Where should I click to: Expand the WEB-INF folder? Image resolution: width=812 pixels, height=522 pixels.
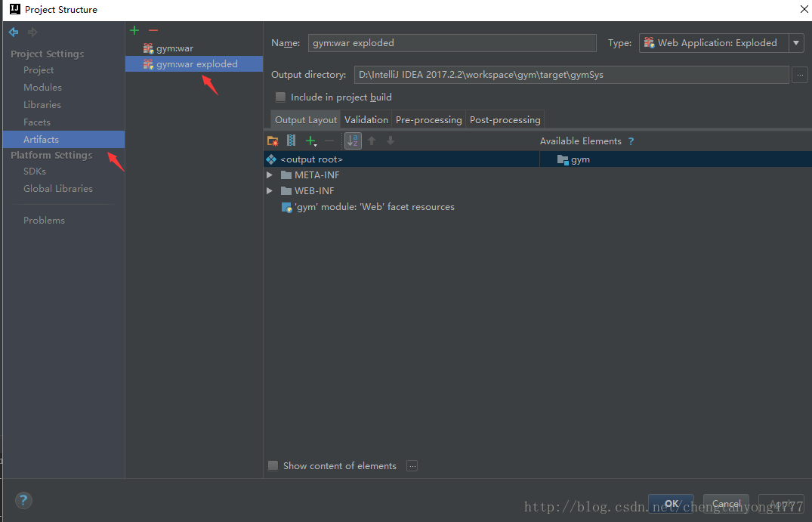[270, 190]
